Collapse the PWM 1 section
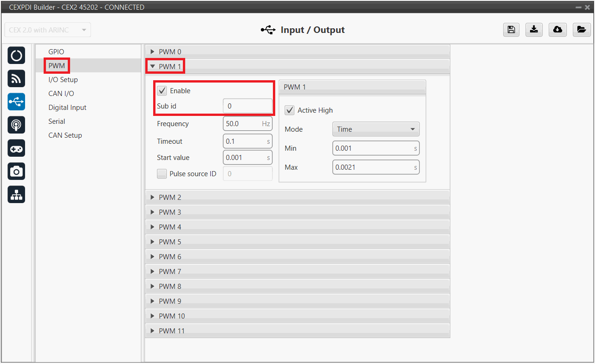The height and width of the screenshot is (364, 595). coord(170,67)
